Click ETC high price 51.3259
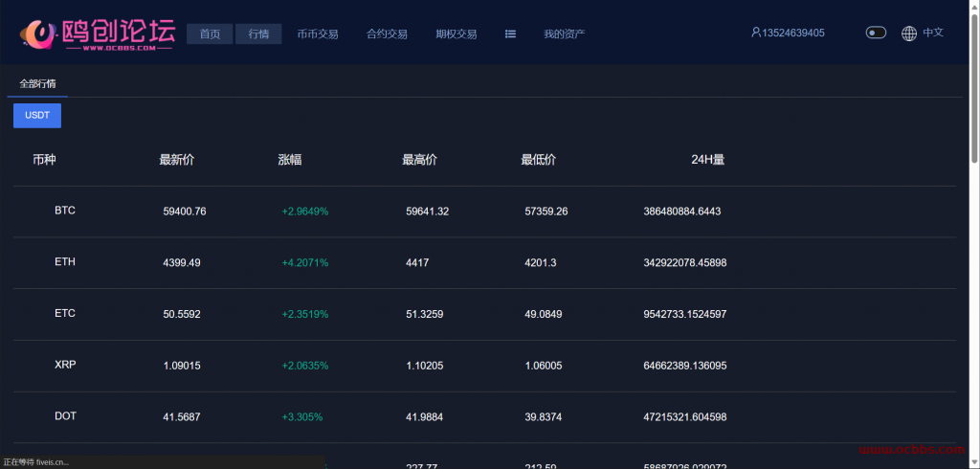This screenshot has width=980, height=469. pyautogui.click(x=424, y=314)
